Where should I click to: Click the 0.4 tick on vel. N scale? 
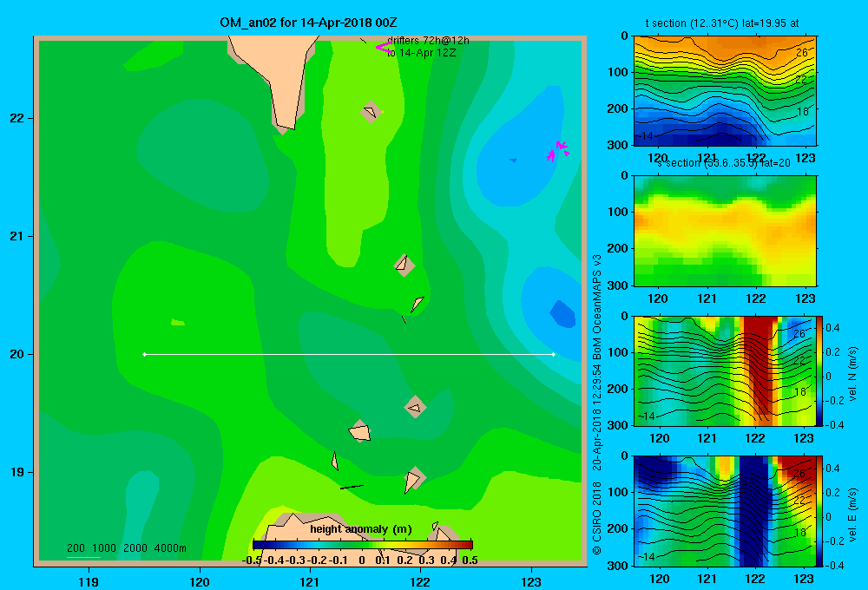(832, 328)
